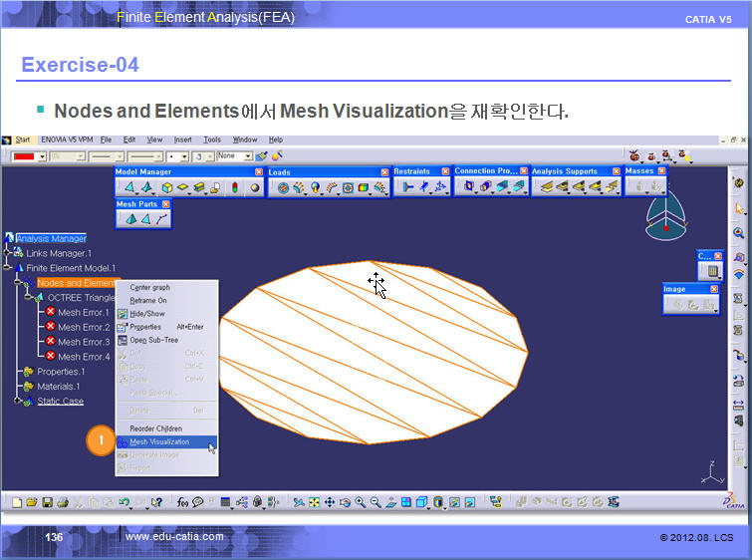Click the Pressure load icon in Loads toolbar
The width and height of the screenshot is (752, 560).
[x=284, y=187]
